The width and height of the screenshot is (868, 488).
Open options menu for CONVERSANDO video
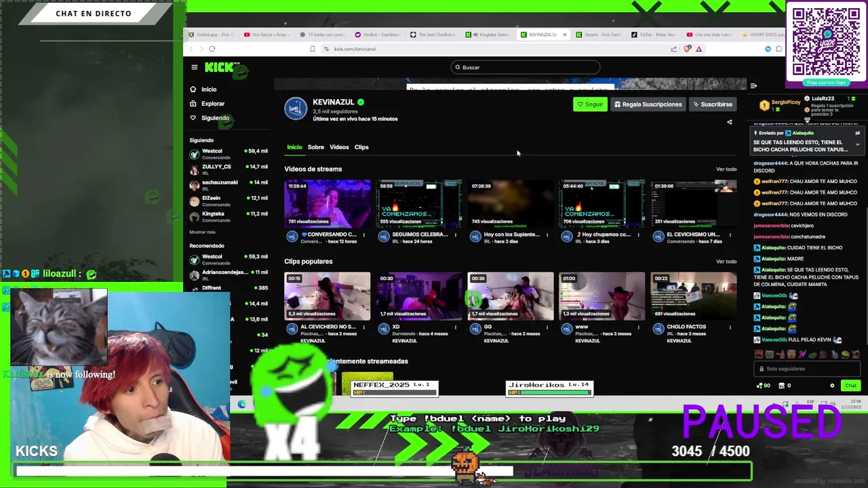pyautogui.click(x=363, y=235)
